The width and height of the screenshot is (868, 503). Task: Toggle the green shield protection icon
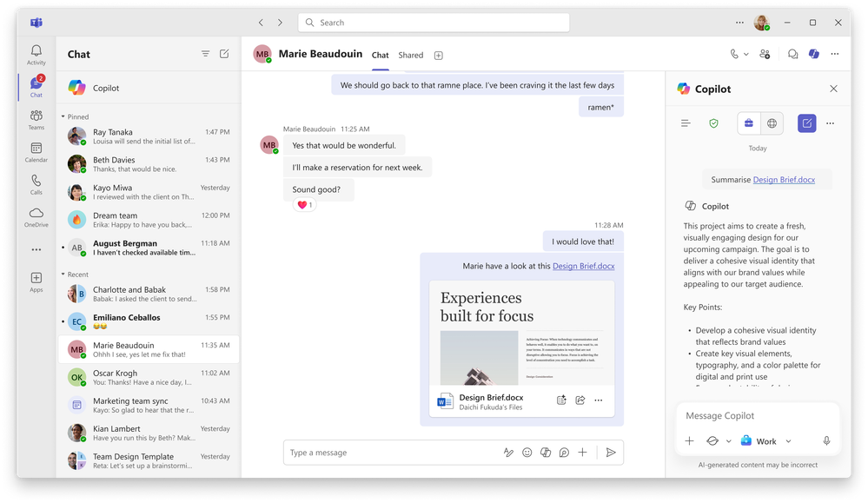[714, 123]
